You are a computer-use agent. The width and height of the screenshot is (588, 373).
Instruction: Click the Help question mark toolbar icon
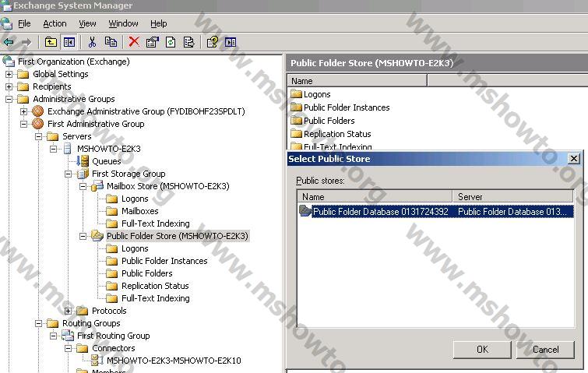point(213,42)
